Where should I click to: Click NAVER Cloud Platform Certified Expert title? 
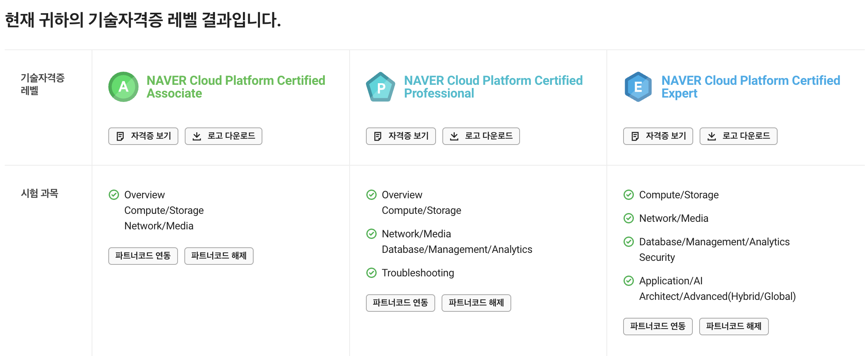pos(751,87)
